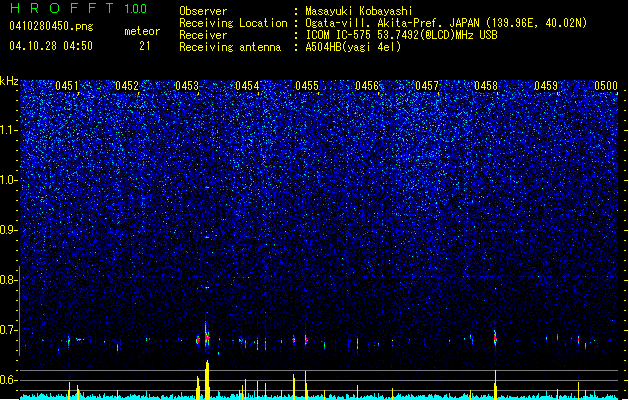
Task: Click time marker 0459
Action: (x=546, y=86)
